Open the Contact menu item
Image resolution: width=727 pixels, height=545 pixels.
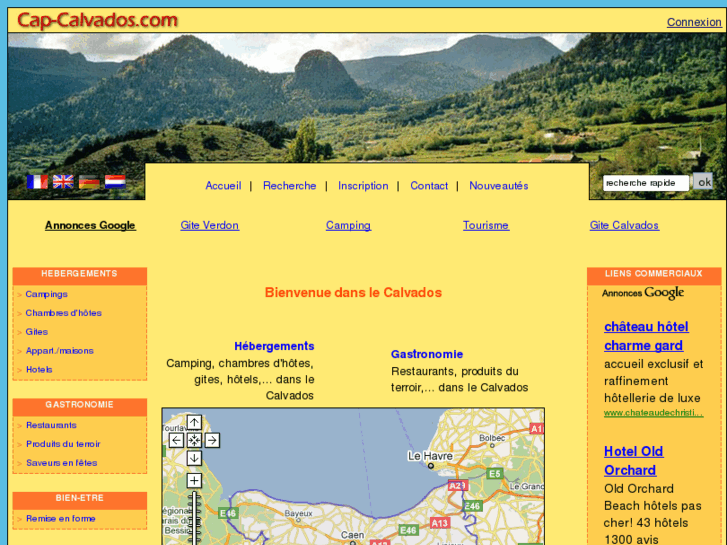429,186
